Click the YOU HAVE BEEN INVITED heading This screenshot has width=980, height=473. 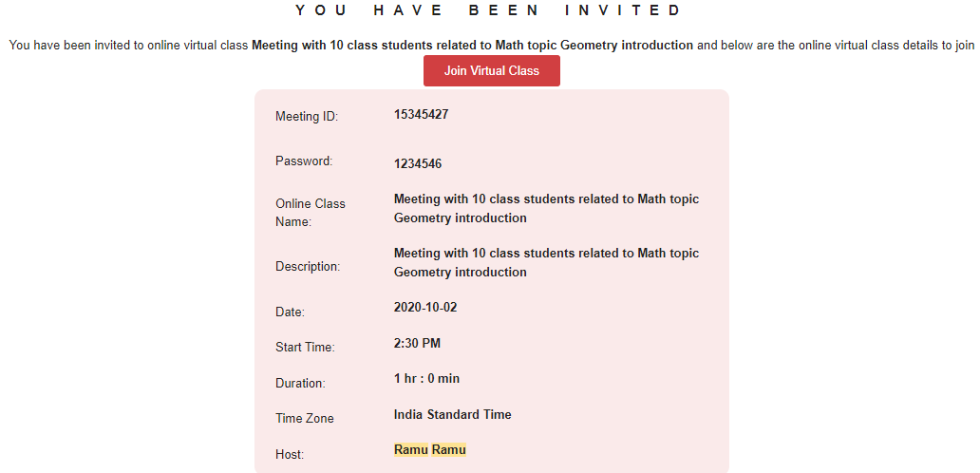click(x=488, y=10)
